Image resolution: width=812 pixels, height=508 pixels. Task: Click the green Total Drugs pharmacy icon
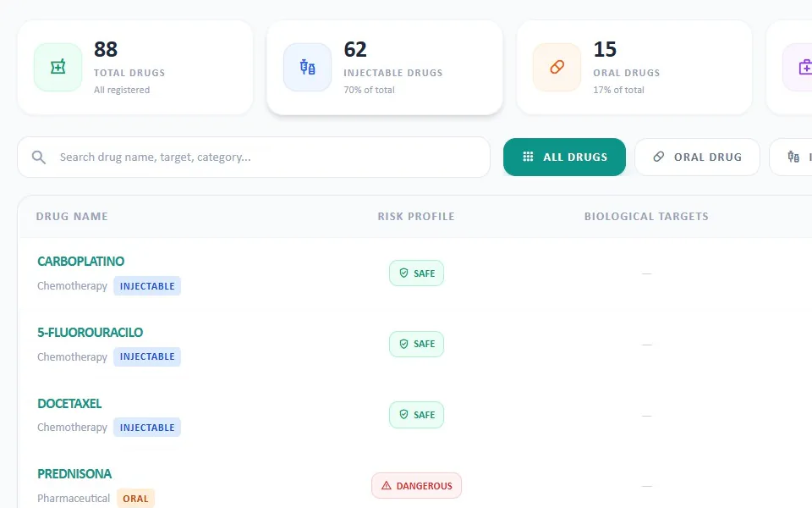click(58, 67)
